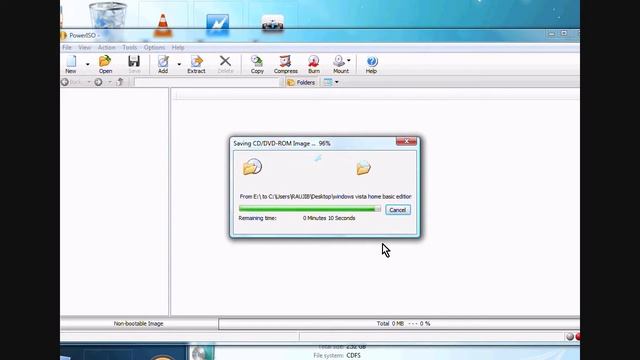640x360 pixels.
Task: Click the Remaining time value text
Action: [329, 218]
